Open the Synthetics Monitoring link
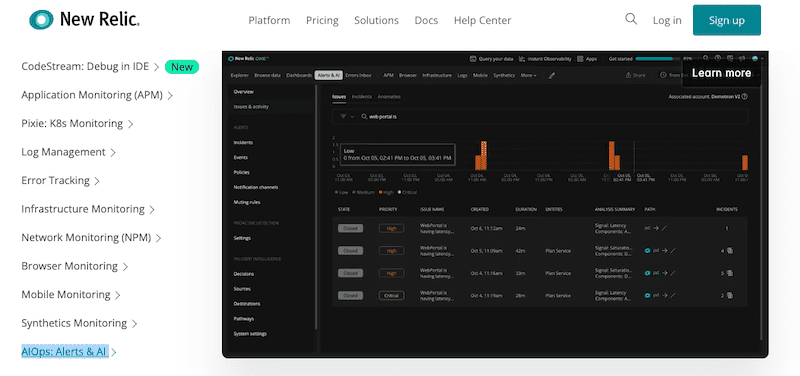The image size is (800, 376). (x=74, y=323)
